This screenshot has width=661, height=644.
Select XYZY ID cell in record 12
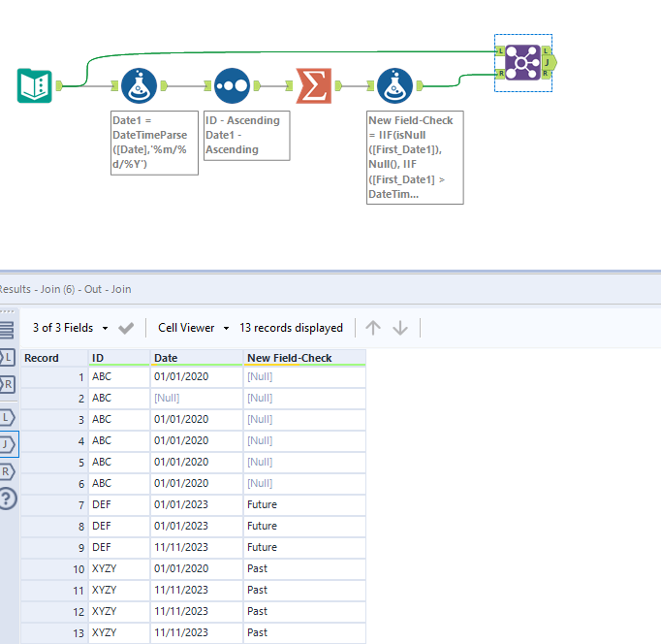tap(119, 612)
